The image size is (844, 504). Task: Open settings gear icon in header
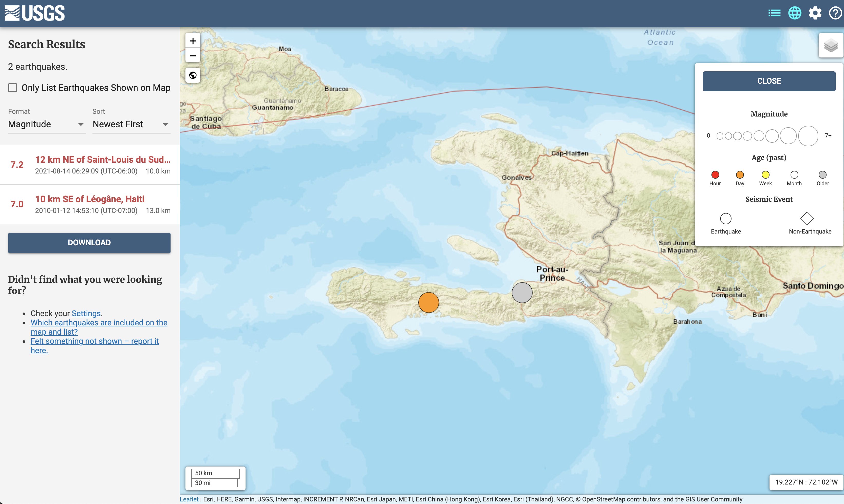(x=815, y=13)
